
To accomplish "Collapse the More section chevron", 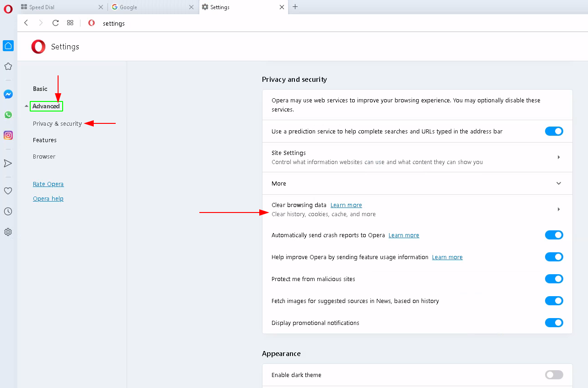I will pyautogui.click(x=558, y=183).
